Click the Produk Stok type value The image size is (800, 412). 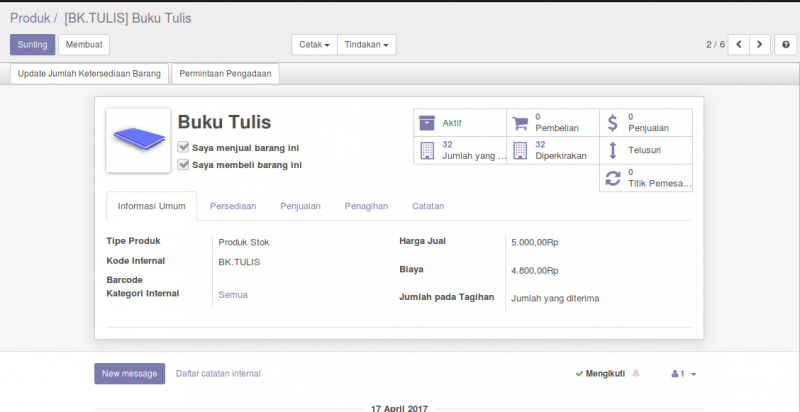pyautogui.click(x=244, y=243)
